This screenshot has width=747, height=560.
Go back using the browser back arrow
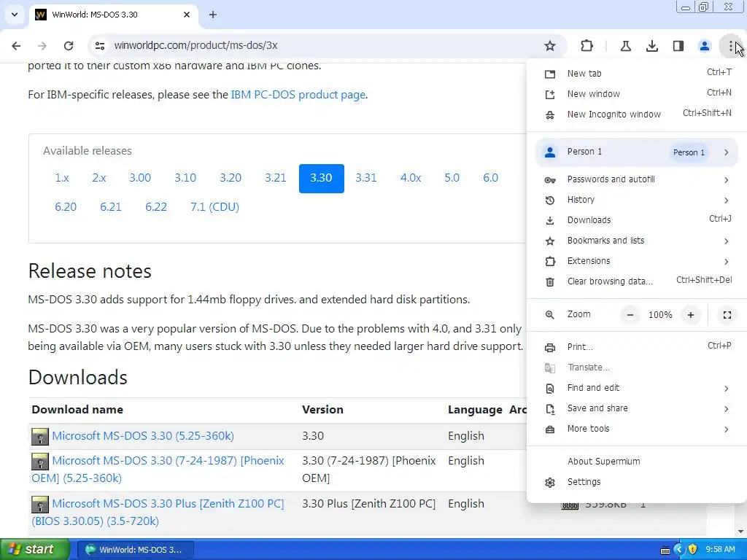[16, 46]
